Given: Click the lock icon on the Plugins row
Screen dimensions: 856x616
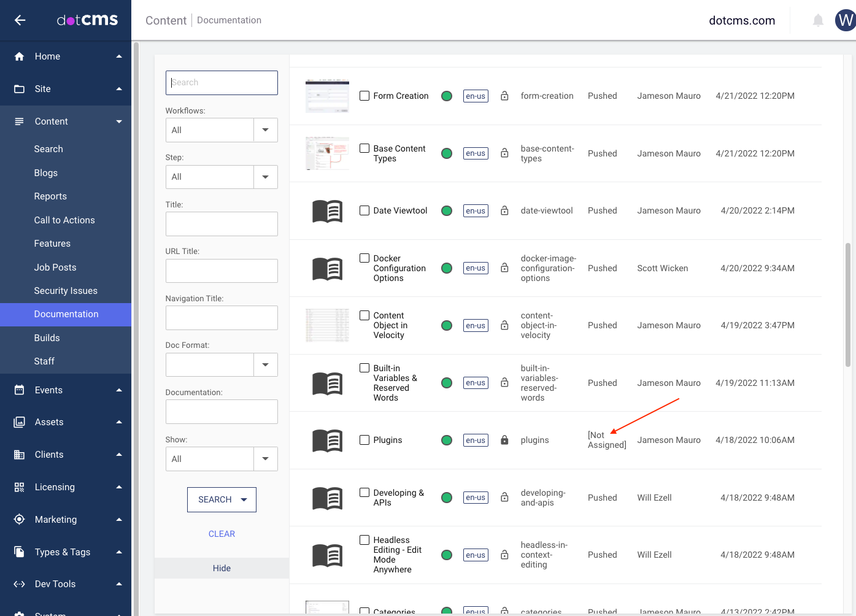Looking at the screenshot, I should click(x=504, y=440).
